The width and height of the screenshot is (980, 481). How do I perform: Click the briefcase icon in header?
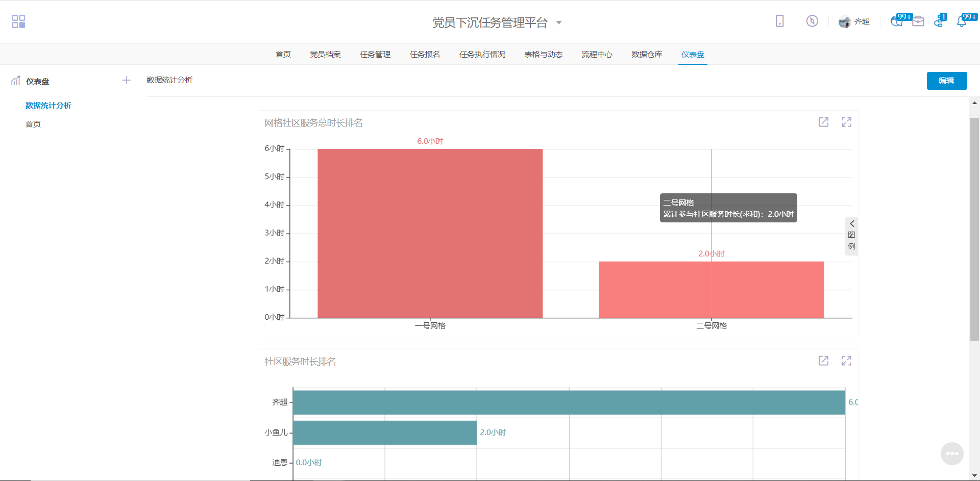(918, 21)
